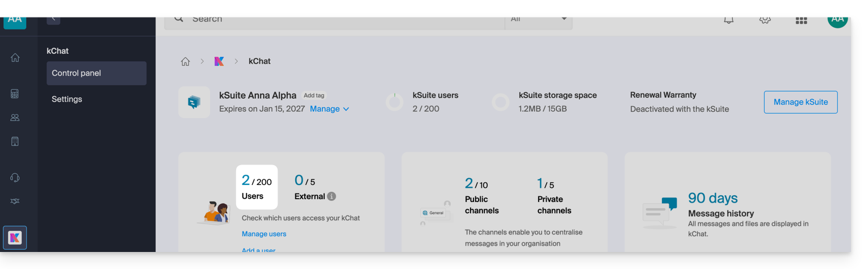The image size is (868, 269).
Task: Open the settings gear in top bar
Action: click(x=765, y=19)
